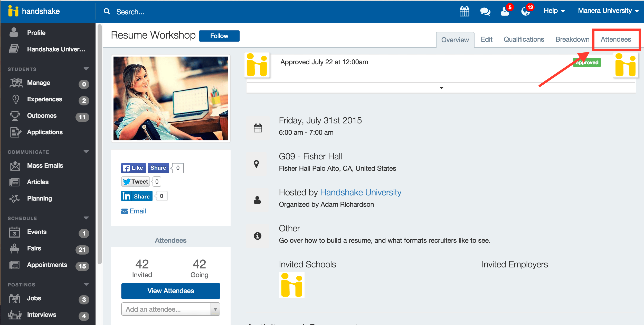Click the Handshake avatar beside approval note
This screenshot has width=644, height=325.
pos(257,65)
